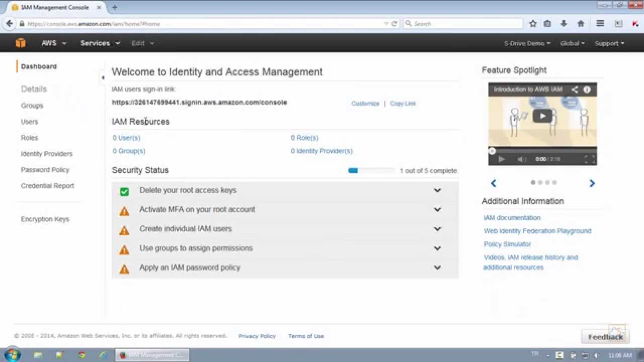Click the warning icon beside Apply an IAM password policy

[124, 269]
